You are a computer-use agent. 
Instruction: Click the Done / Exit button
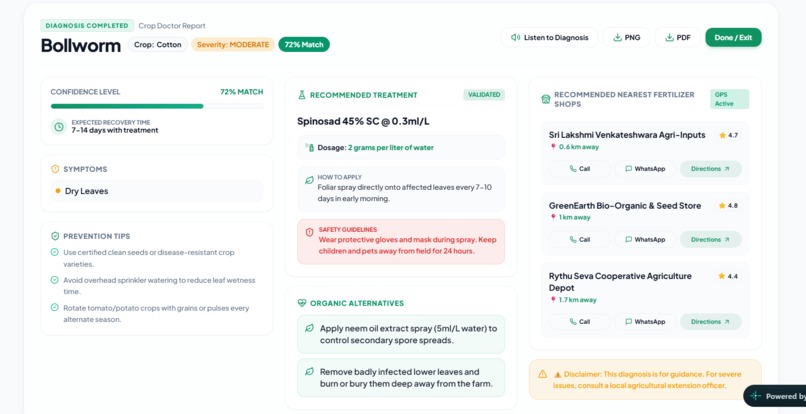coord(733,38)
